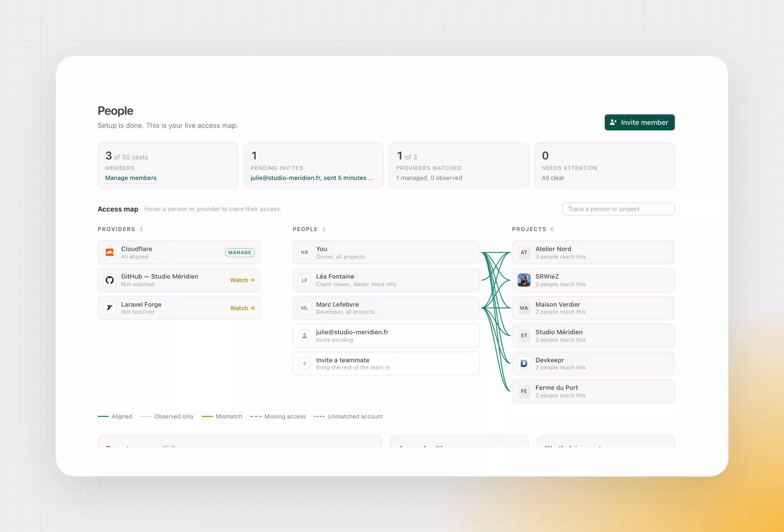Click Invite member button
This screenshot has width=784, height=532.
tap(639, 122)
